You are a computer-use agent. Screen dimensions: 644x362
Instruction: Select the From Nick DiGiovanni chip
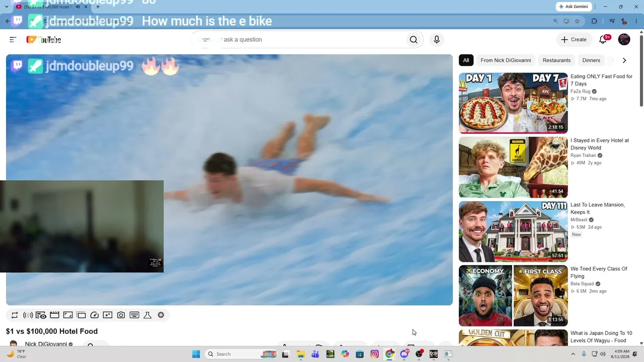click(506, 60)
